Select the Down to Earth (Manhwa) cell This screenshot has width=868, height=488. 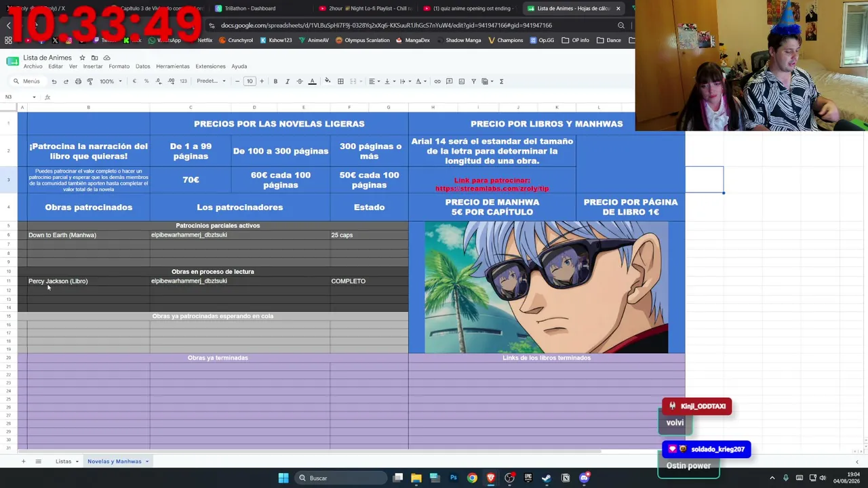88,235
